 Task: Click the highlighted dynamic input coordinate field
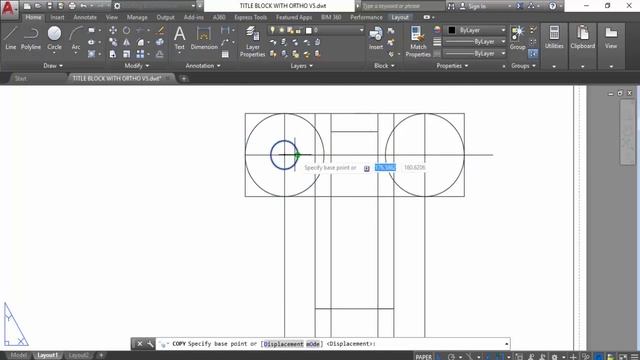click(385, 168)
